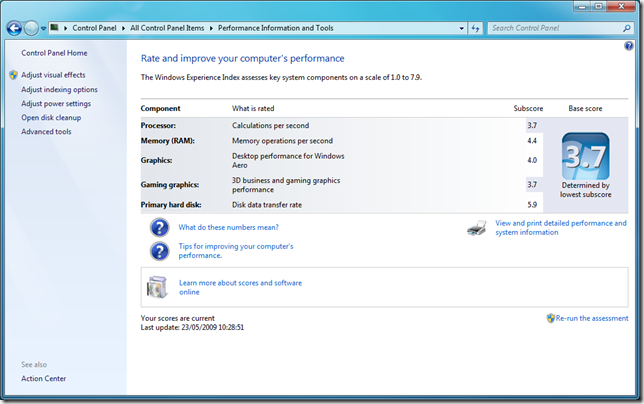Screen dimensions: 644x404
Task: Expand the arrow before Control Panel breadcrumb
Action: [65, 28]
